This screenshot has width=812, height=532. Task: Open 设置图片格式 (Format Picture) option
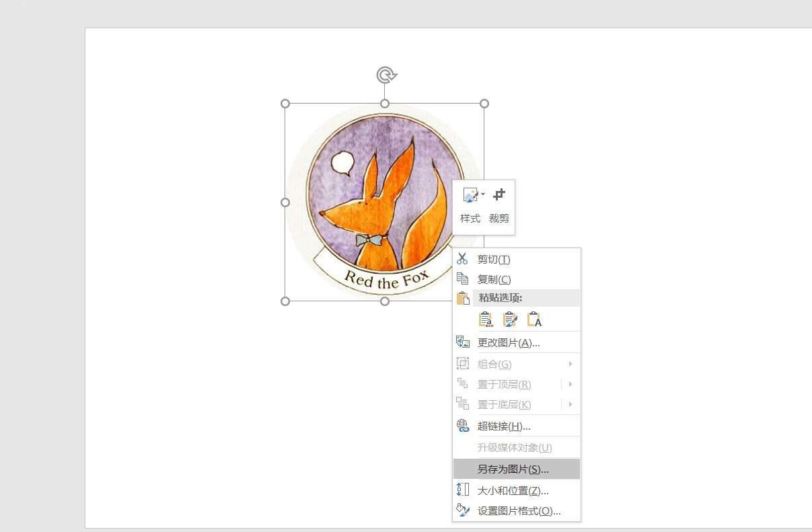pos(519,511)
